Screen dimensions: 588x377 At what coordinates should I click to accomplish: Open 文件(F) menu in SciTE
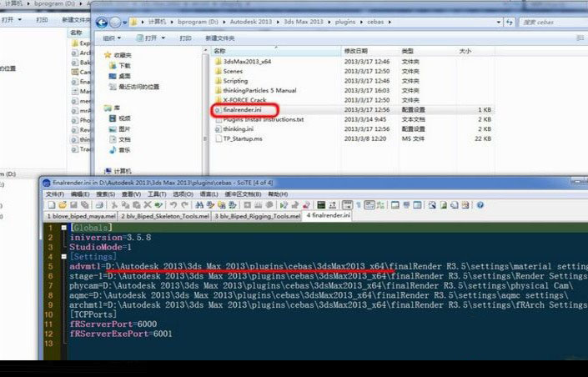[x=55, y=194]
